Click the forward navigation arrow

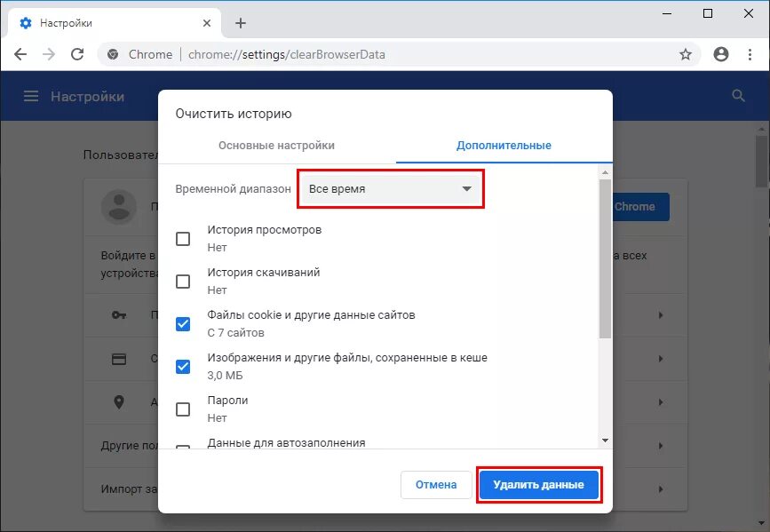coord(49,54)
